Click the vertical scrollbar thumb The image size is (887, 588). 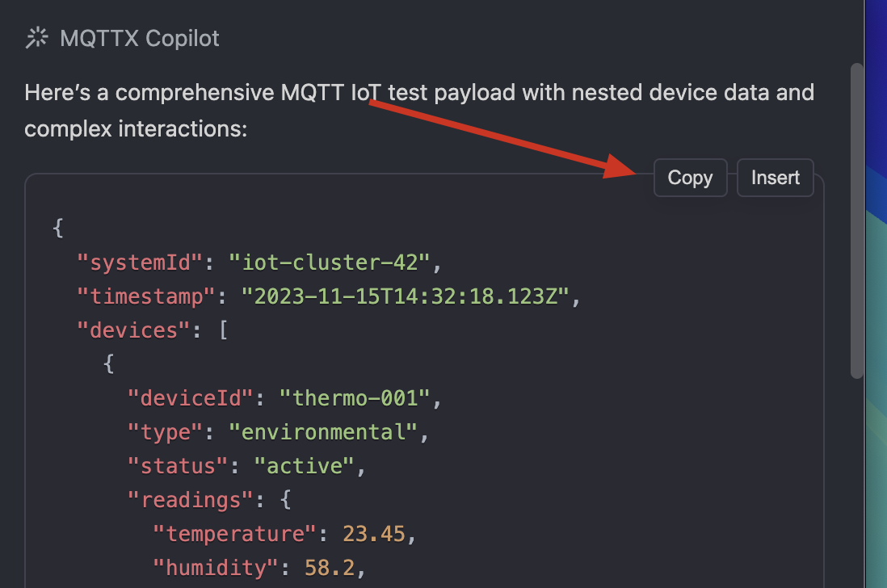point(857,218)
